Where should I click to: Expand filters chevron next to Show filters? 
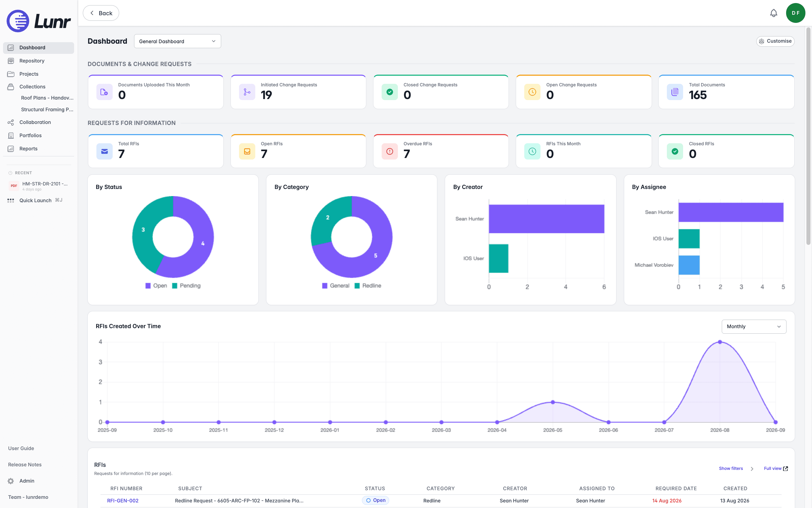pyautogui.click(x=752, y=469)
